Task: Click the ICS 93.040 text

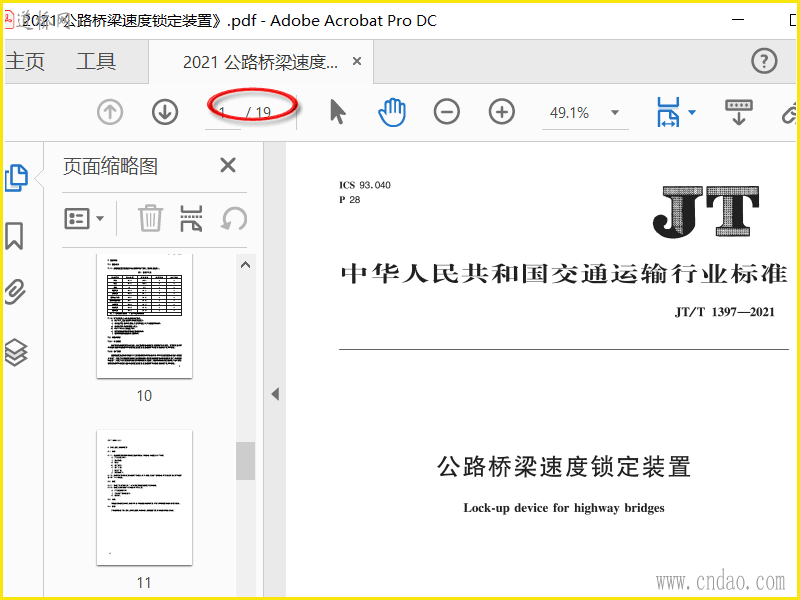Action: point(365,185)
